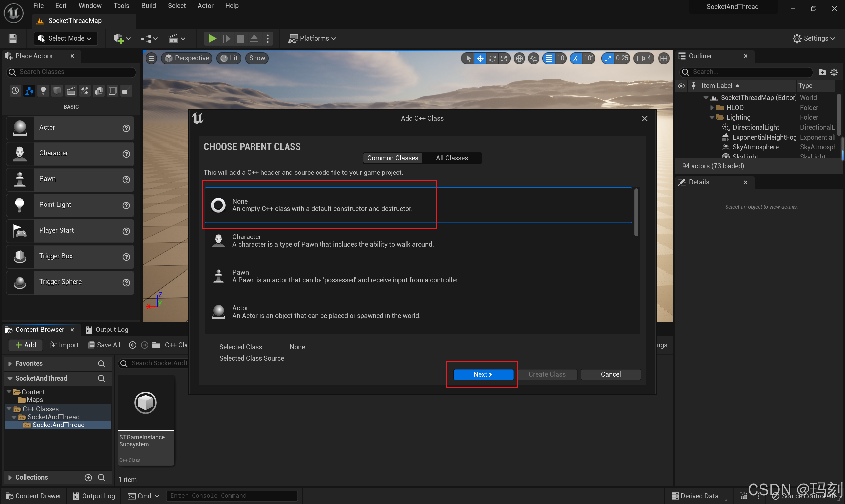845x504 pixels.
Task: Select the rotate transform tool in the viewport
Action: [492, 58]
